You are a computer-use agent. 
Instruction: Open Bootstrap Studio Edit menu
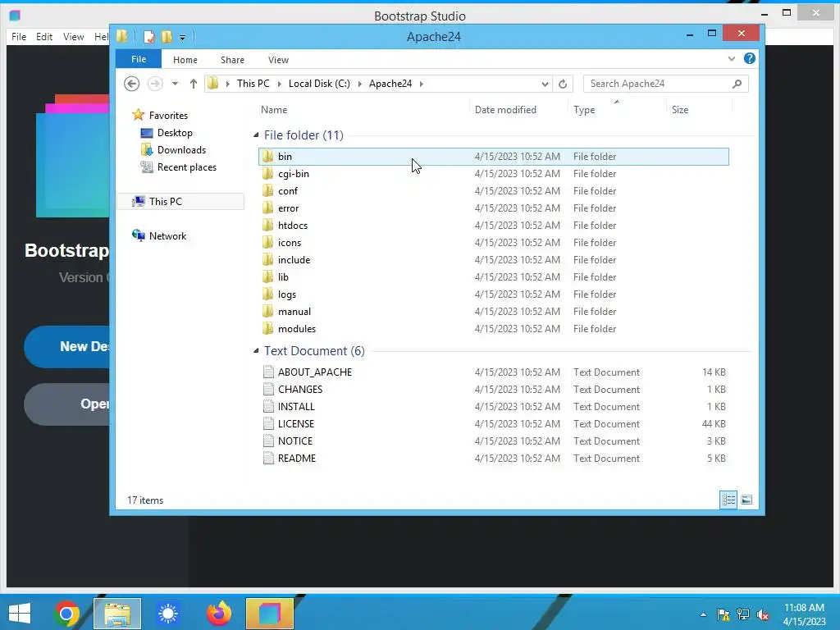44,36
